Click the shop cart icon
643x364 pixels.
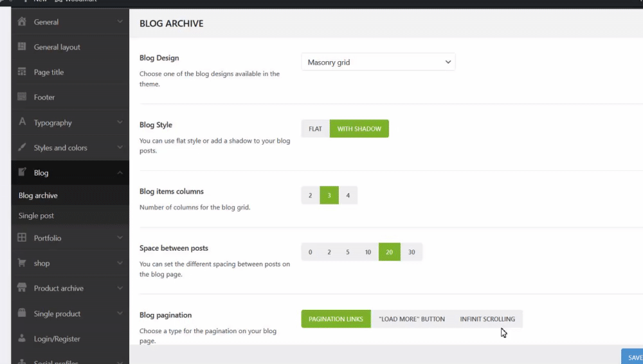pyautogui.click(x=22, y=262)
